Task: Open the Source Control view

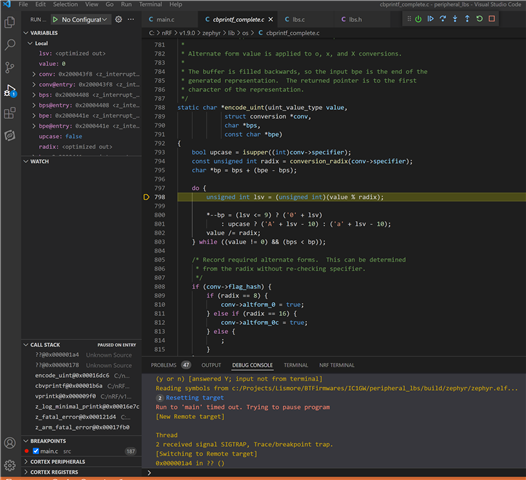Action: (x=10, y=67)
